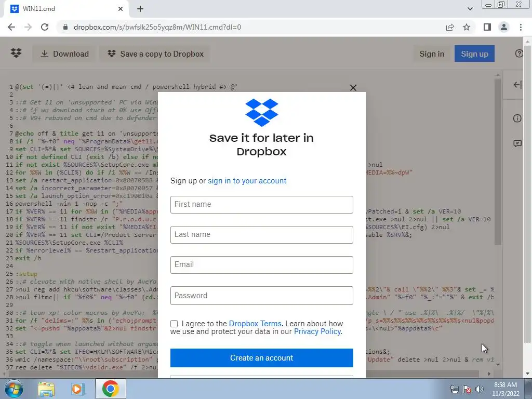Open the comments icon in sidebar
The height and width of the screenshot is (399, 532).
(x=517, y=143)
